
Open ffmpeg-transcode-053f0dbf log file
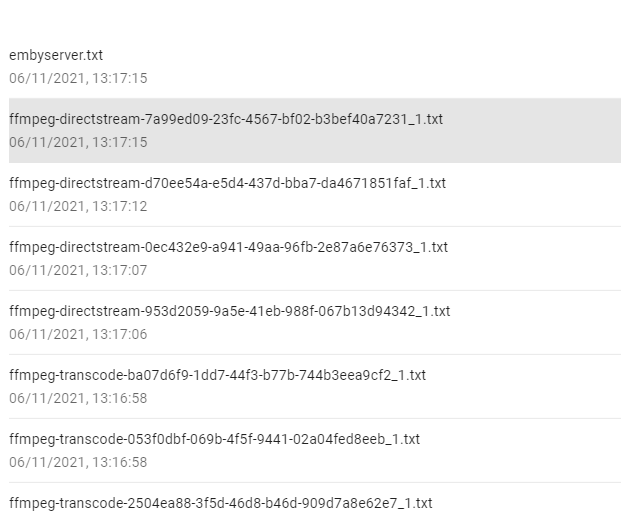[214, 440]
